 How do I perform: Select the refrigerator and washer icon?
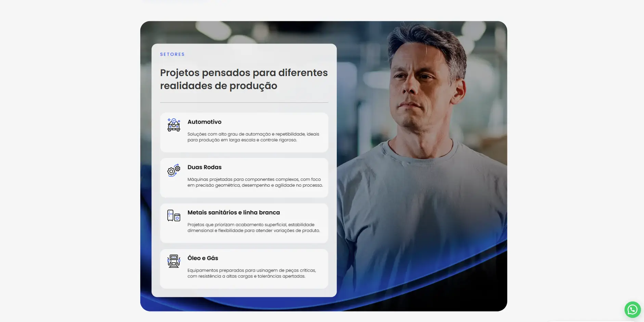173,215
